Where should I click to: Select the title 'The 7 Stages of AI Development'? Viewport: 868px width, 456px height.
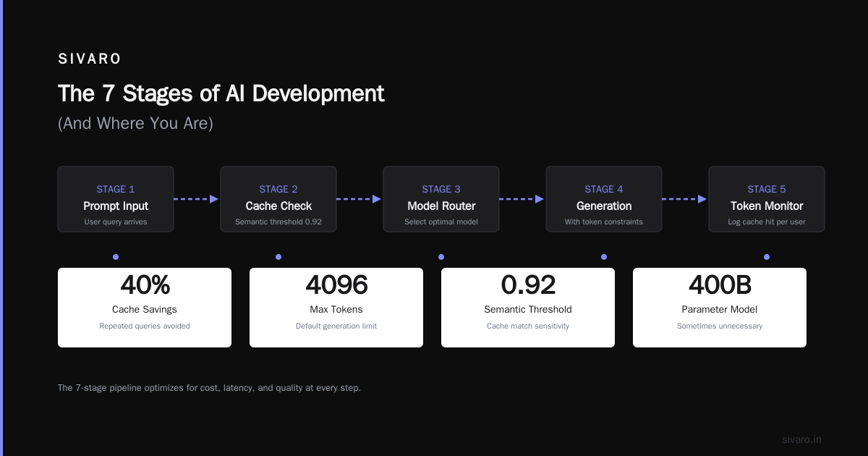point(221,93)
